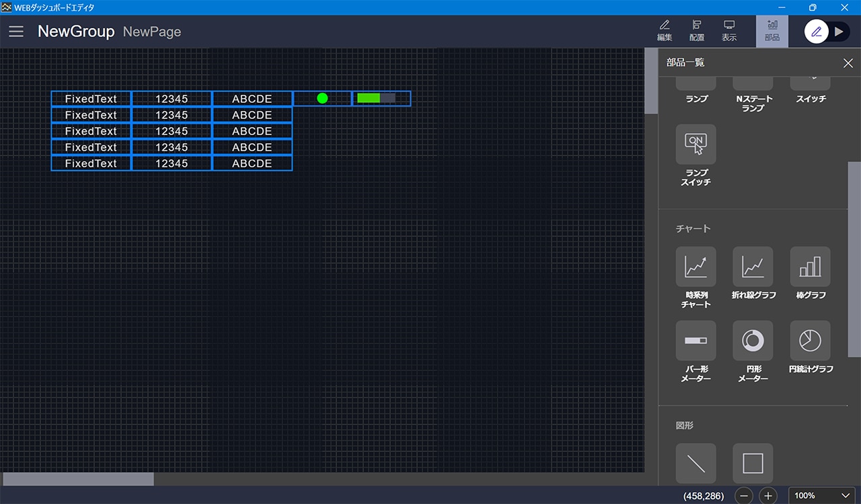
Task: Select the line shape tool under 図形
Action: (x=696, y=463)
